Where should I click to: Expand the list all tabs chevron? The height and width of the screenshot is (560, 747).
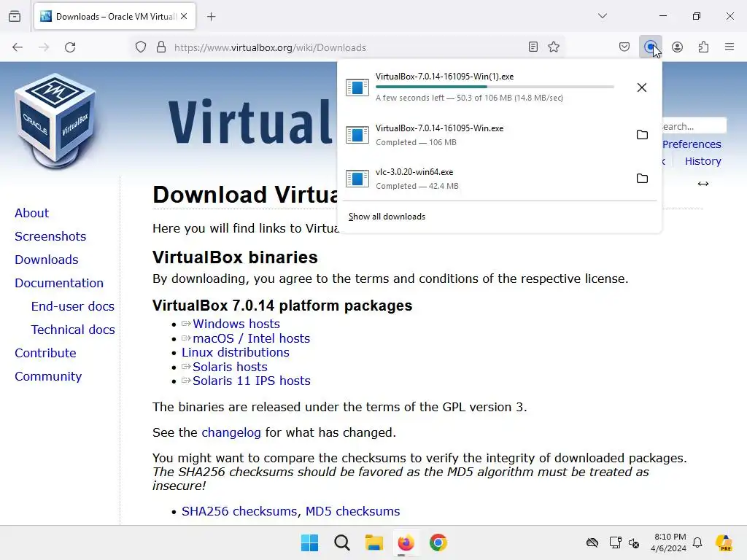point(602,16)
